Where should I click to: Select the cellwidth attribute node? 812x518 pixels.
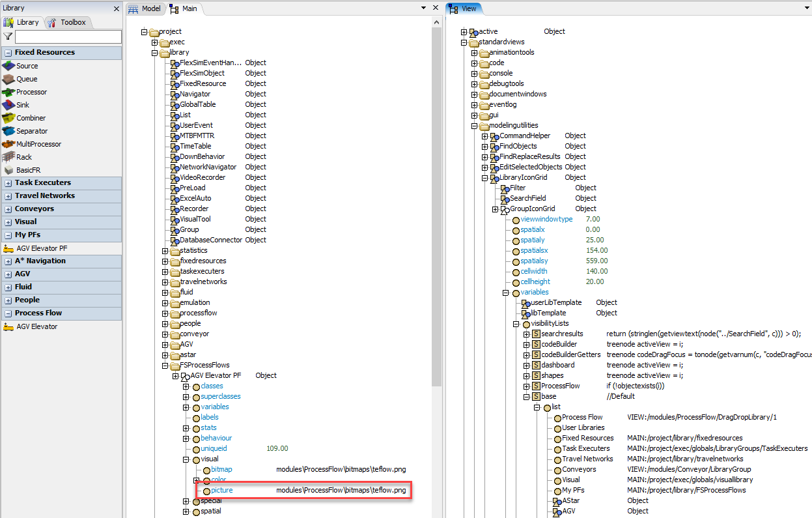pos(533,271)
